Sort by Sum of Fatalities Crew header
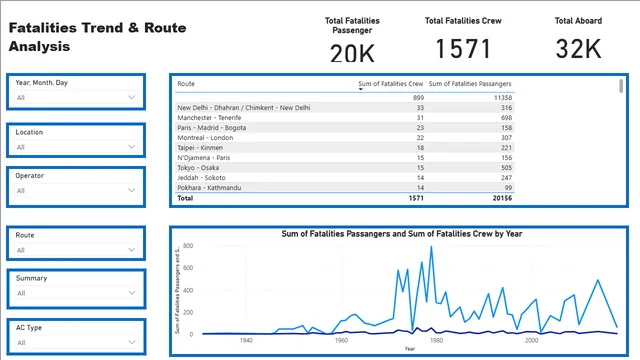 pos(391,84)
